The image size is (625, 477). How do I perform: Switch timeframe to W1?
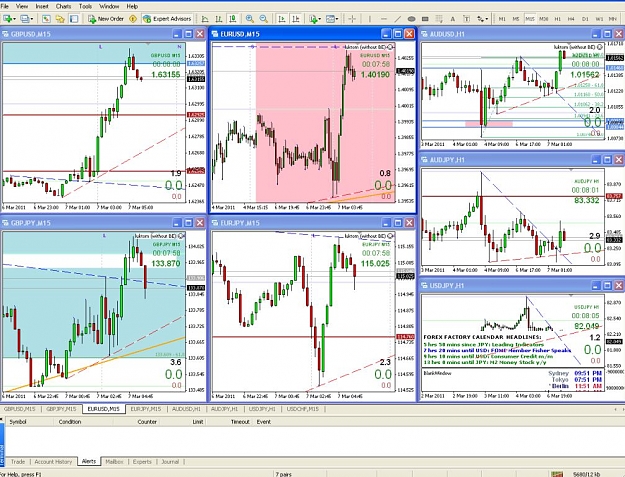(x=599, y=19)
